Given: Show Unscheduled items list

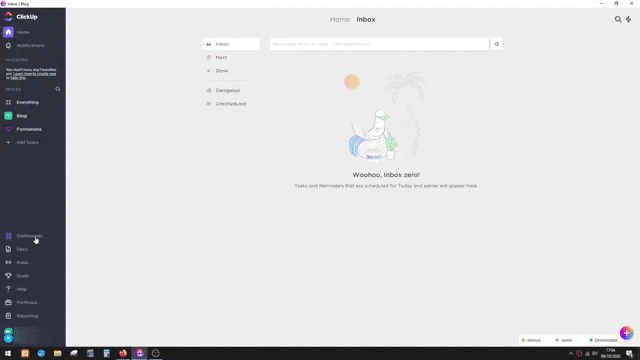Looking at the screenshot, I should 231,104.
